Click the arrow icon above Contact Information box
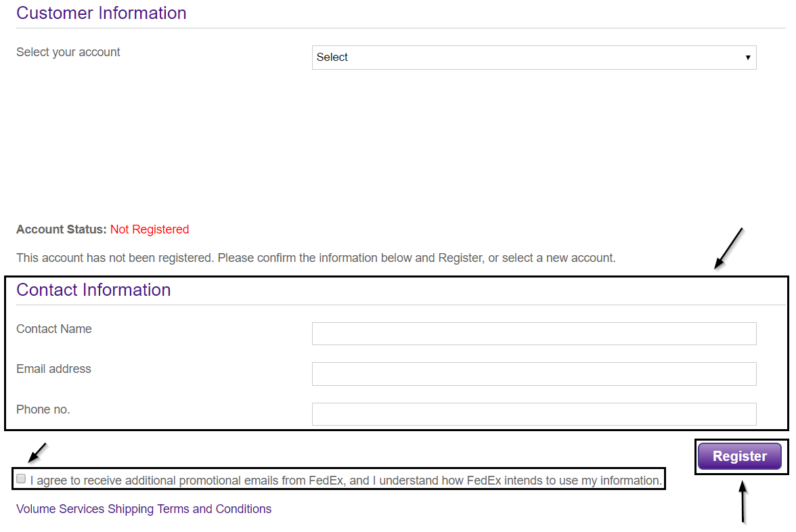The image size is (796, 532). (x=730, y=248)
